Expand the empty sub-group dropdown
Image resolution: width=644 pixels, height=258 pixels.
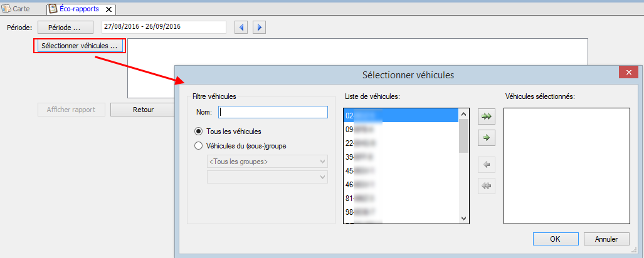click(267, 178)
